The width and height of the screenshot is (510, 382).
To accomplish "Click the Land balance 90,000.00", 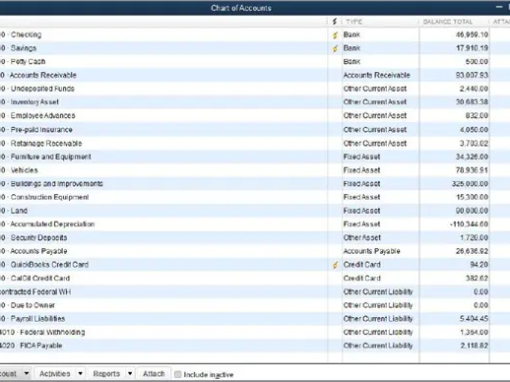I will [472, 211].
